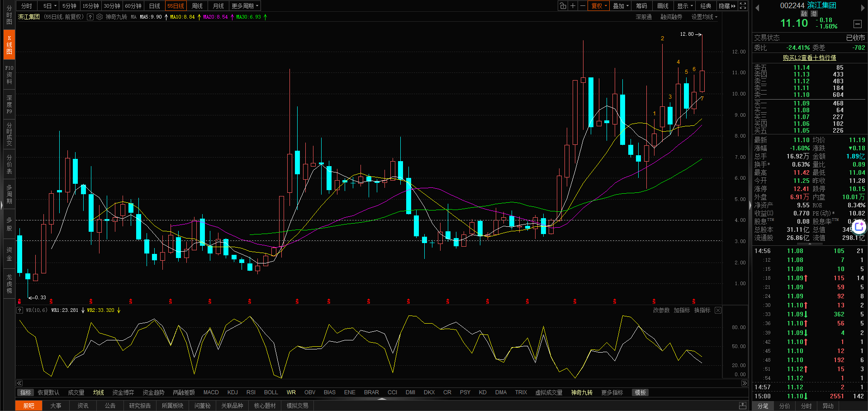868x411 pixels.
Task: Go to next stock with right arrow
Action: click(x=862, y=8)
